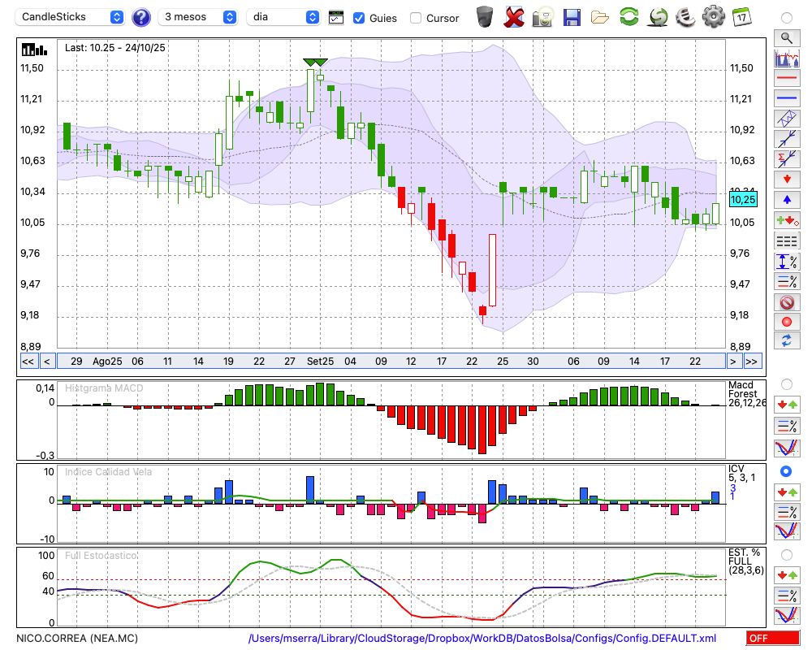Screen dimensions: 812x650
Task: Select the radio button beside EST. % FULL panel
Action: (786, 554)
